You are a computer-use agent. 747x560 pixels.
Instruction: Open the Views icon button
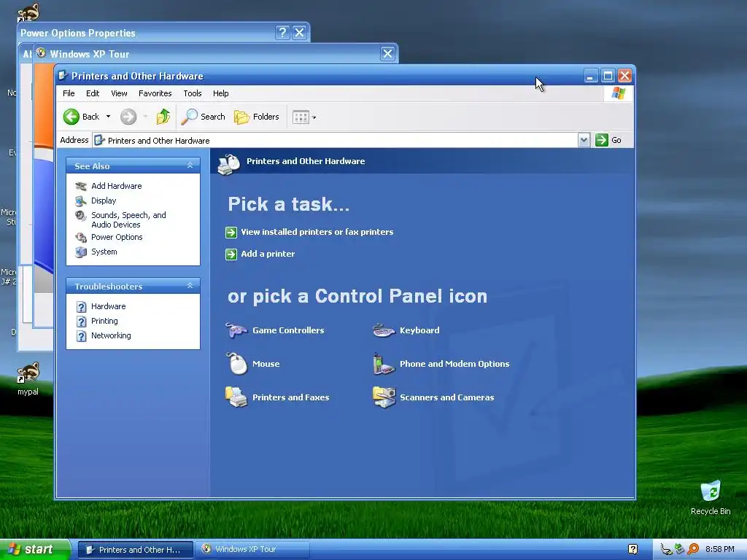[x=301, y=117]
